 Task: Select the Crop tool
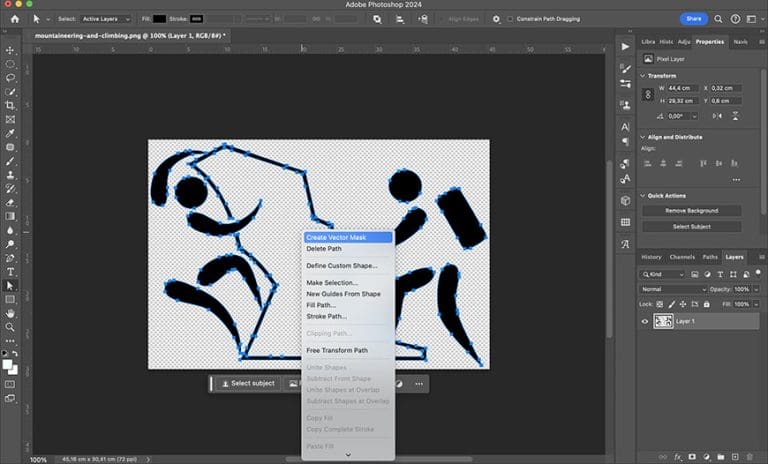[x=10, y=105]
